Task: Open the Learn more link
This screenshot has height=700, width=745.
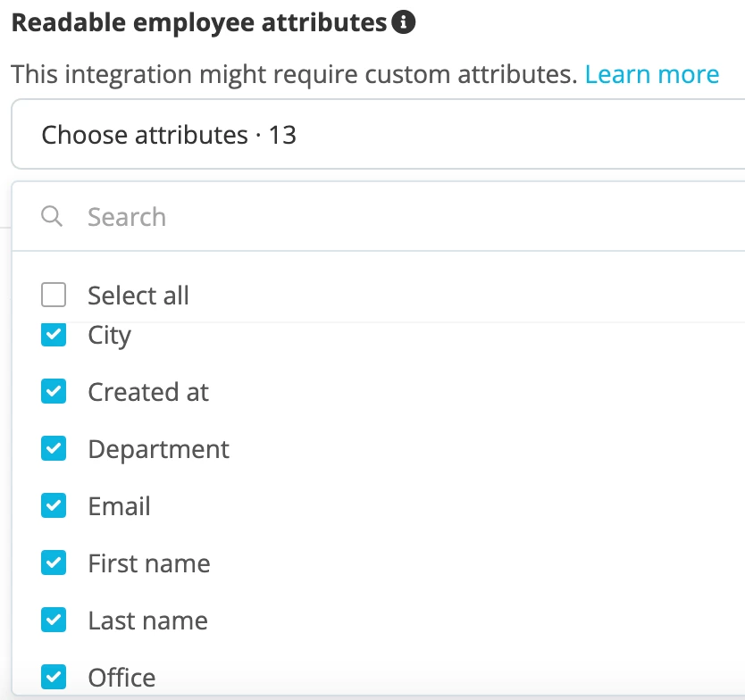Action: [652, 75]
